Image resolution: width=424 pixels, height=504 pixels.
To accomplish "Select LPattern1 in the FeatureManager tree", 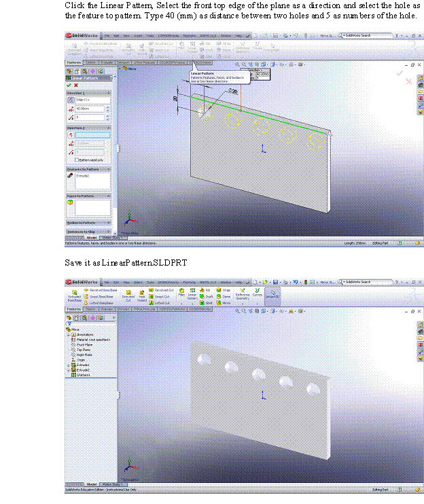I will coord(81,375).
